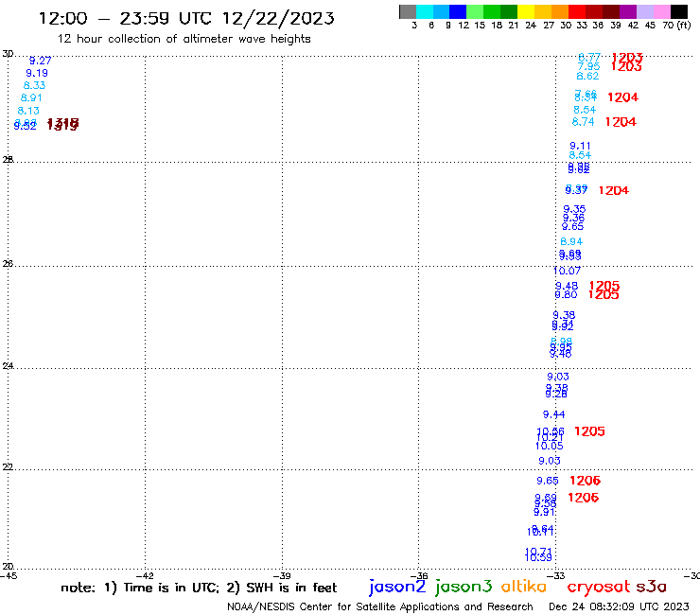
Task: Click the wave height value 8.94
Action: [x=571, y=241]
